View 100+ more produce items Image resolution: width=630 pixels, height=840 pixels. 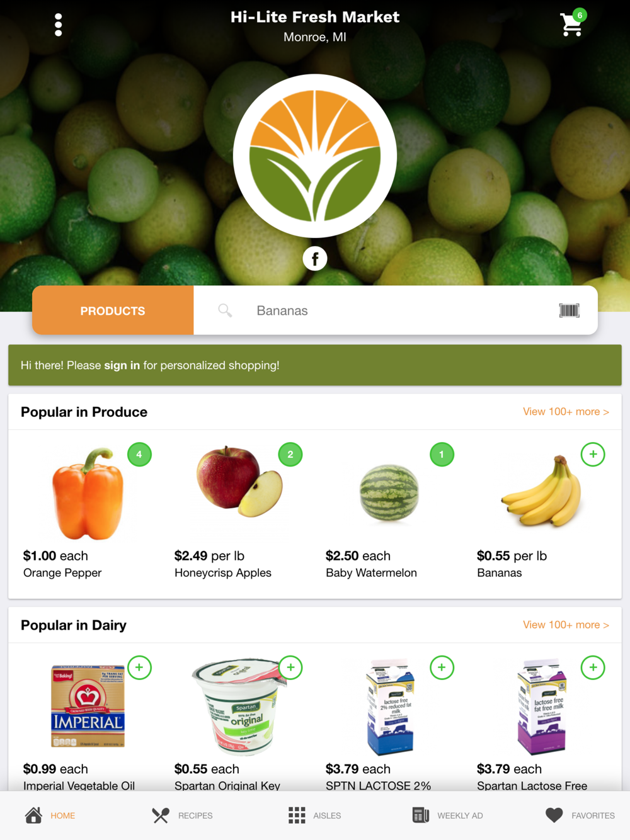coord(566,412)
